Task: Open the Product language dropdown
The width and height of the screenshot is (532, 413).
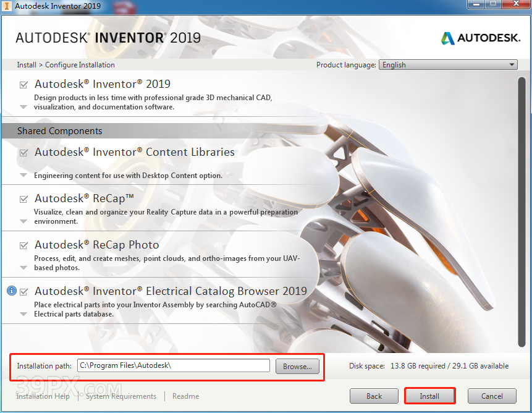Action: (448, 65)
